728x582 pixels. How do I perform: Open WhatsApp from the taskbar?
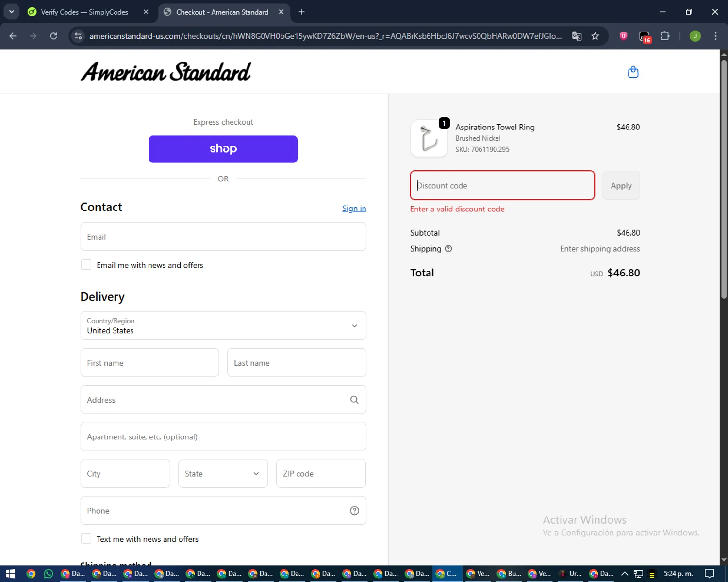tap(49, 574)
